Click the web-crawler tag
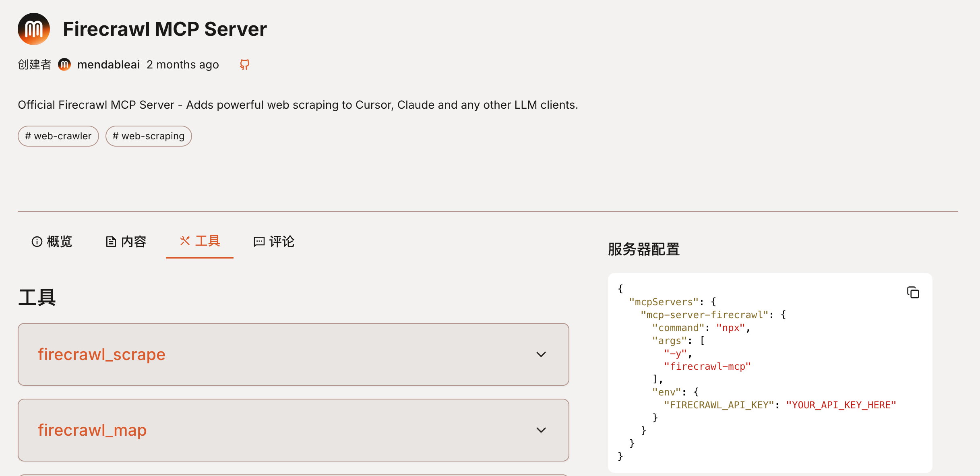 point(58,136)
